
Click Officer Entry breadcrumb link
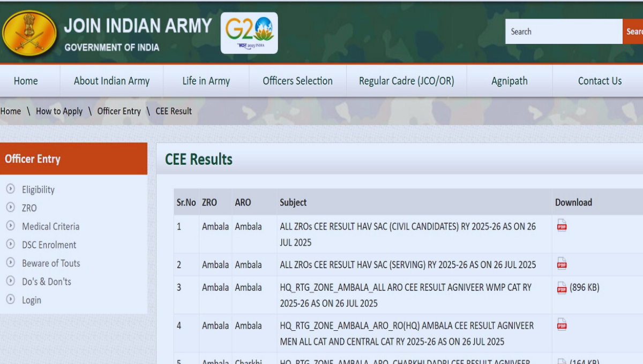click(x=119, y=111)
